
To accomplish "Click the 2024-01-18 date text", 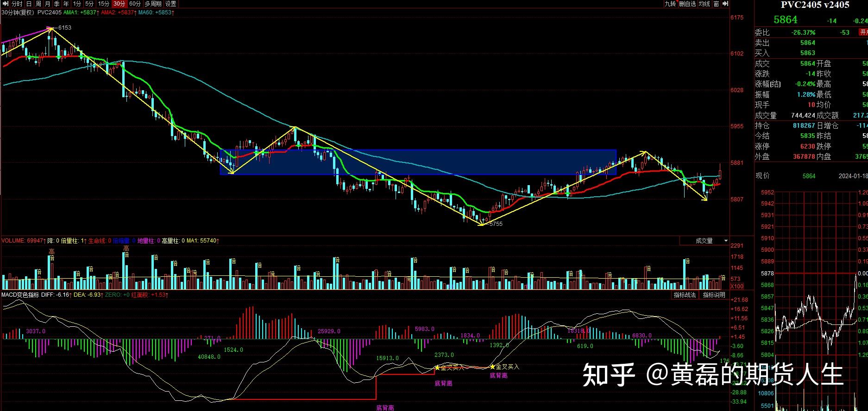I will pyautogui.click(x=853, y=176).
